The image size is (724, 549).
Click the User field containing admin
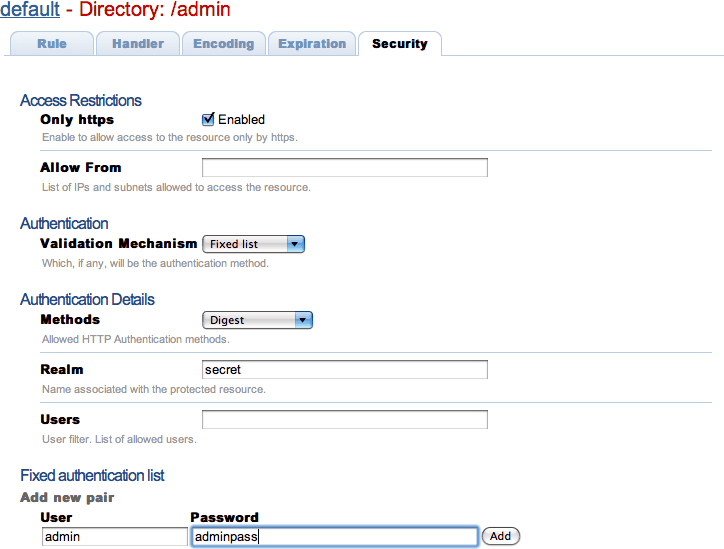tap(114, 537)
